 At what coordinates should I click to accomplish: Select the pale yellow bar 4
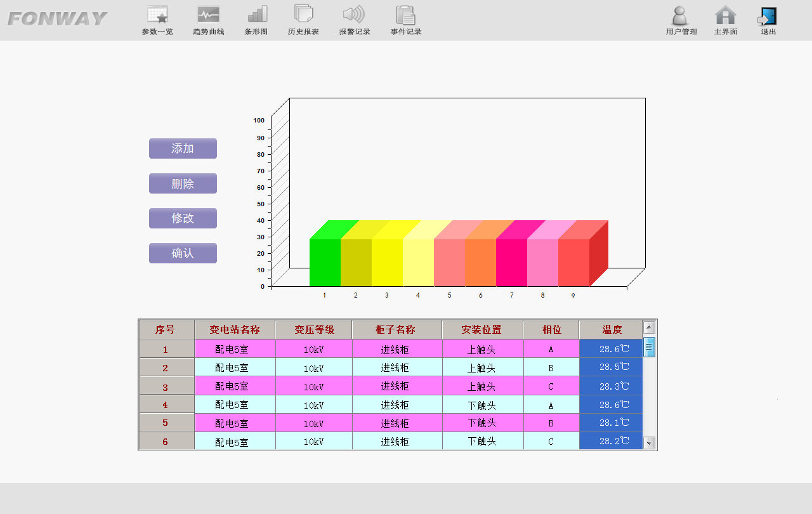point(418,262)
